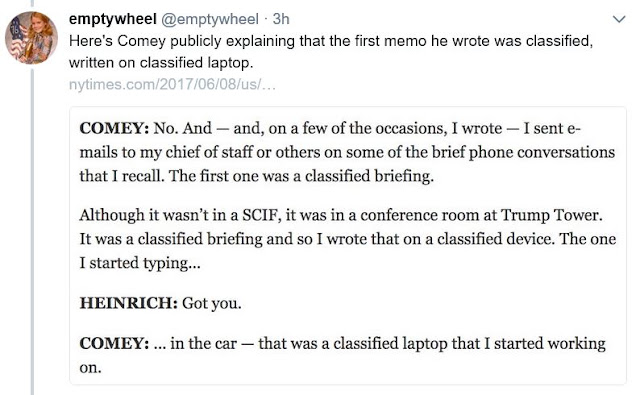Click the last COMEY: speaker label

[x=114, y=343]
